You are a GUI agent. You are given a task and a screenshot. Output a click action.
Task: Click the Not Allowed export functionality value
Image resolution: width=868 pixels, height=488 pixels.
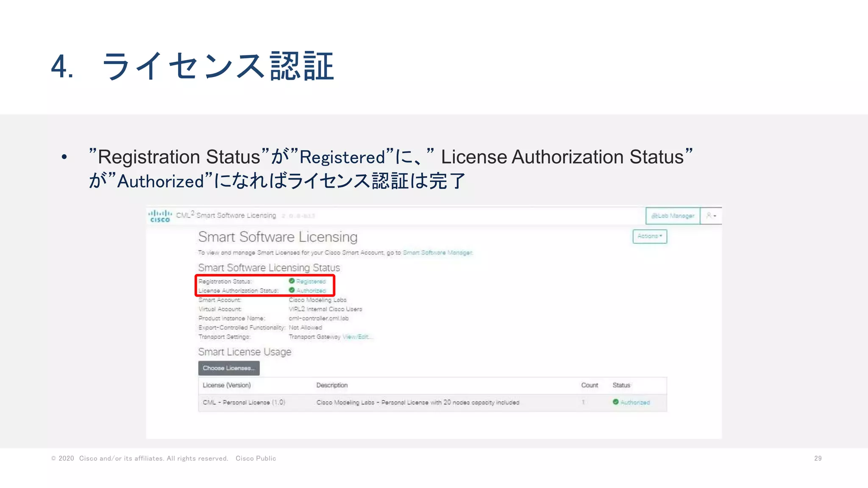click(x=305, y=328)
